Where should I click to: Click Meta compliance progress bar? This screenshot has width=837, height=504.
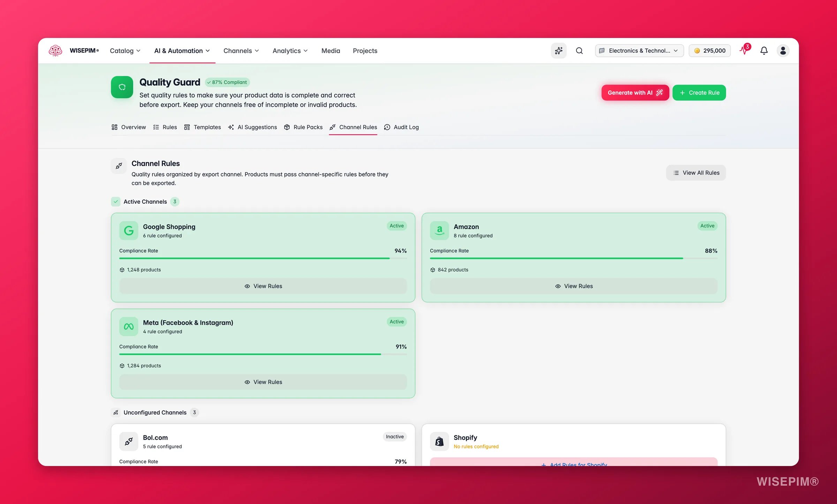[263, 354]
